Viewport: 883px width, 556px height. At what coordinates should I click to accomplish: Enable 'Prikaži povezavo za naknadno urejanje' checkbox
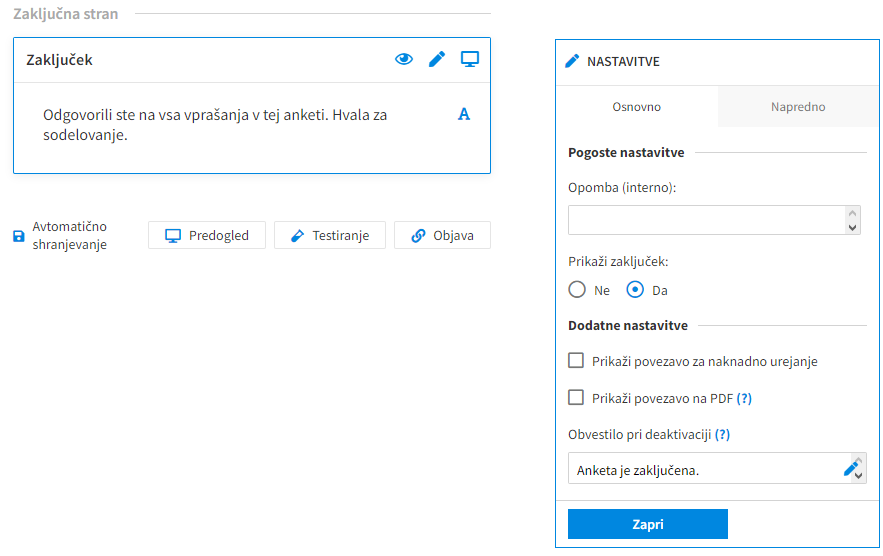(576, 361)
